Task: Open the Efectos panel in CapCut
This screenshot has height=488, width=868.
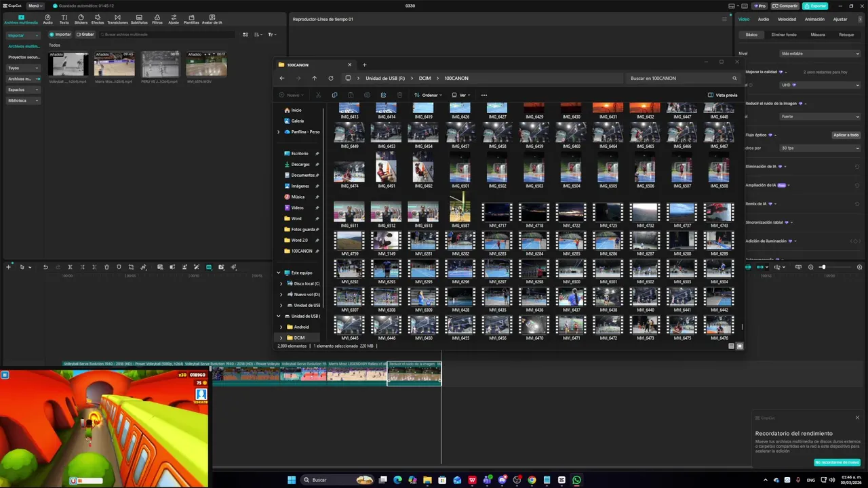Action: 98,19
